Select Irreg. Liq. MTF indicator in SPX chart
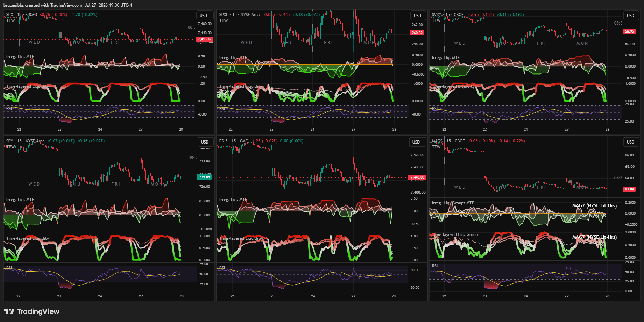Image resolution: width=644 pixels, height=322 pixels. 20,57
